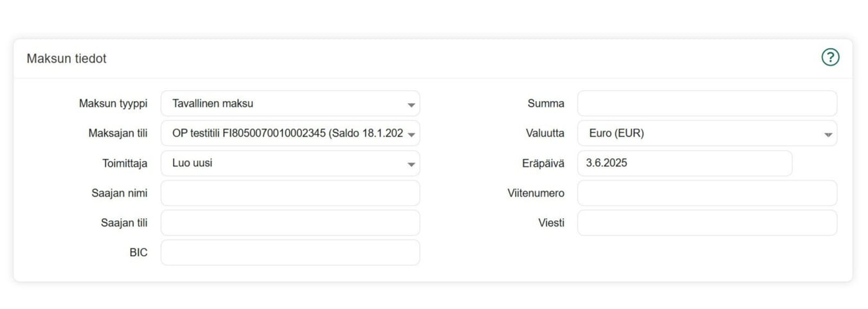Viewport: 868px width, 309px height.
Task: Expand the Valuutta currency dropdown
Action: [x=707, y=133]
